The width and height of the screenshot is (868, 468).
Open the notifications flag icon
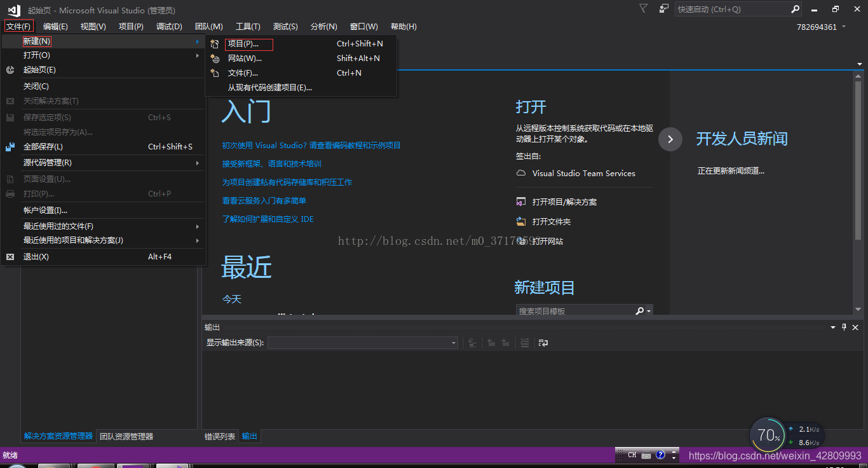tap(644, 9)
